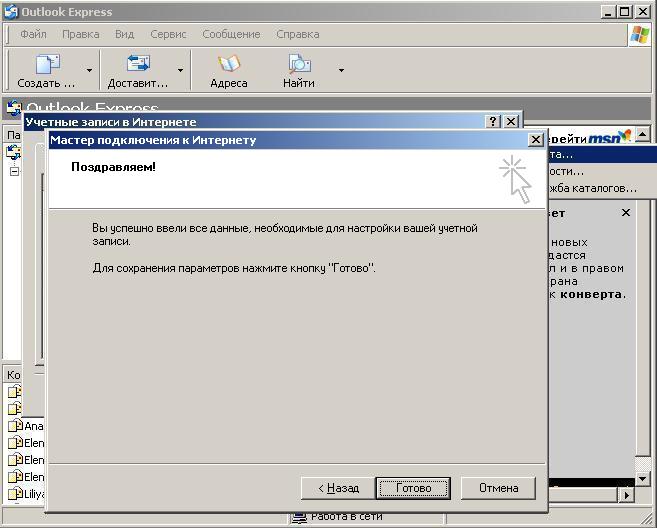Open the Сообщение menu
The height and width of the screenshot is (528, 657).
click(231, 34)
